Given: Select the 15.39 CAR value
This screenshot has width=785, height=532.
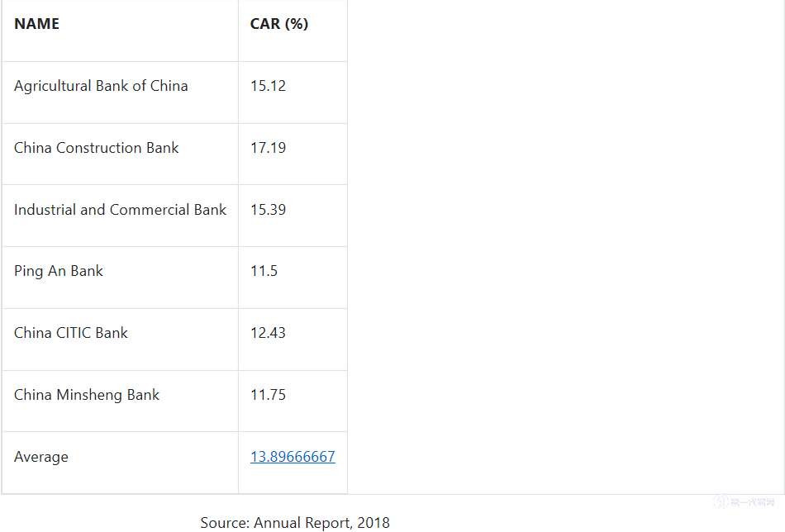Looking at the screenshot, I should (x=268, y=210).
